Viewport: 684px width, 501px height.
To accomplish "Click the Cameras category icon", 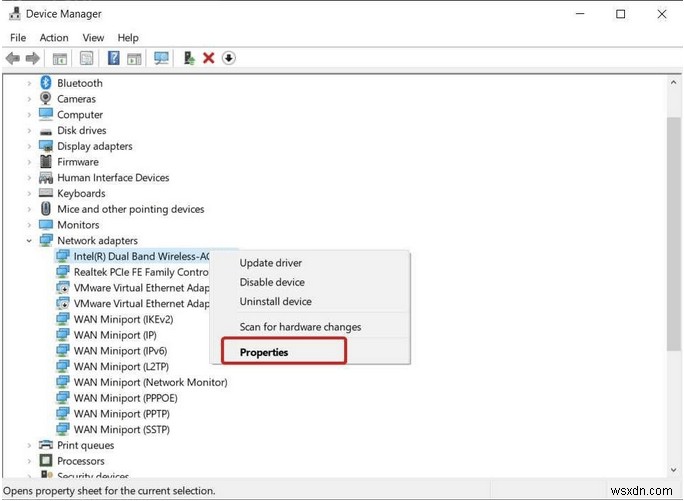I will point(46,98).
